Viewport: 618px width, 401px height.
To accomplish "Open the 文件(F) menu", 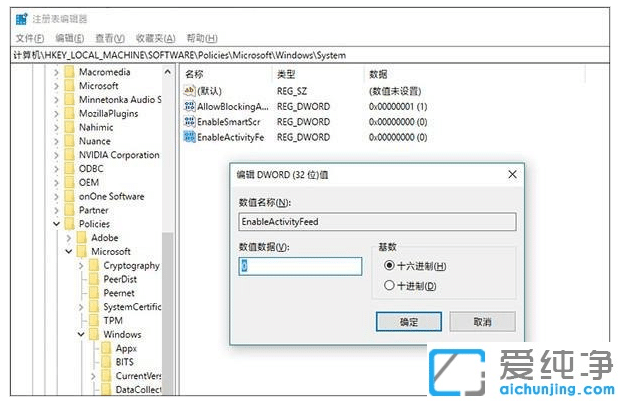I will click(30, 38).
